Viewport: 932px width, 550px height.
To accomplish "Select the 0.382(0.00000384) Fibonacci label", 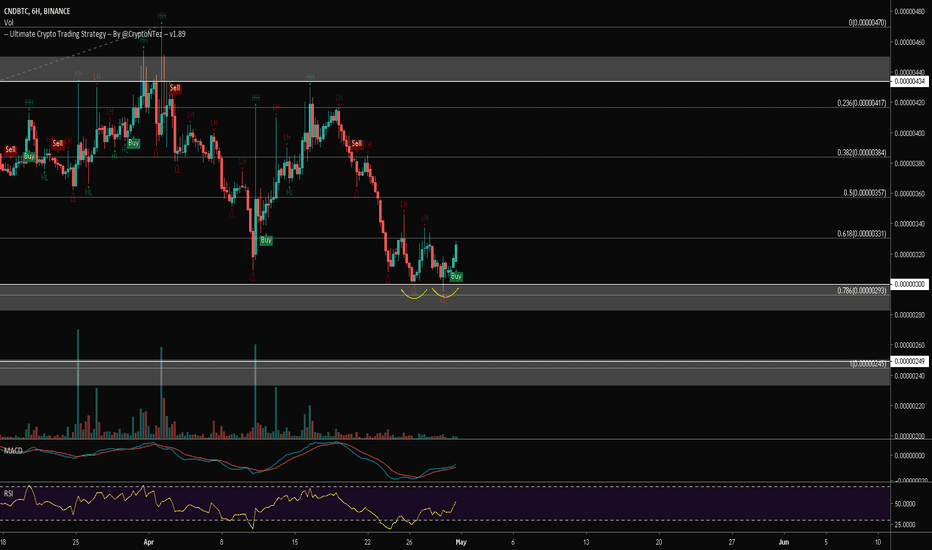I will 862,153.
